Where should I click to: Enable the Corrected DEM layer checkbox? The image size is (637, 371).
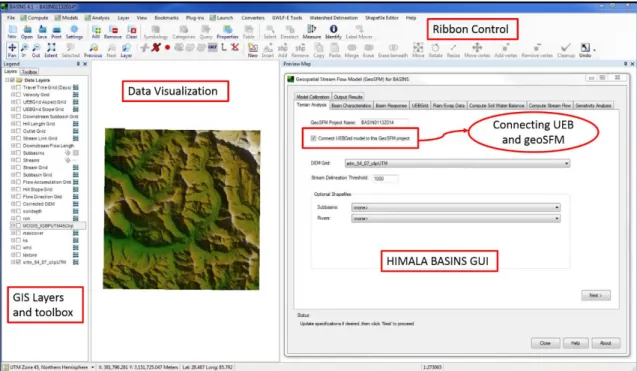tap(18, 204)
